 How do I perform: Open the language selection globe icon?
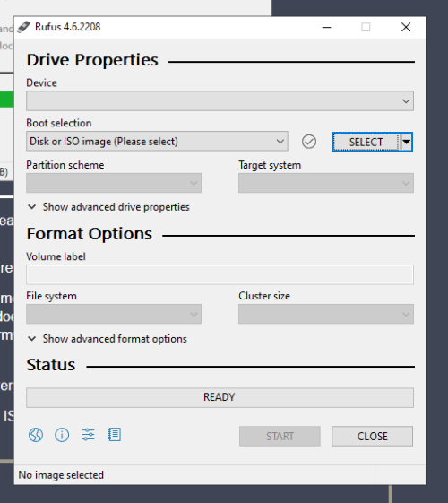click(36, 435)
